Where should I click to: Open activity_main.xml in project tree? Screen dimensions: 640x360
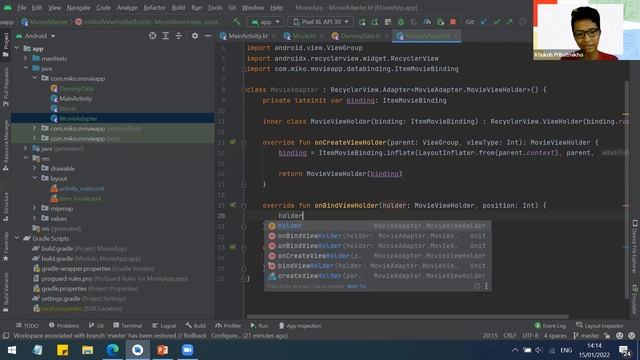point(81,189)
